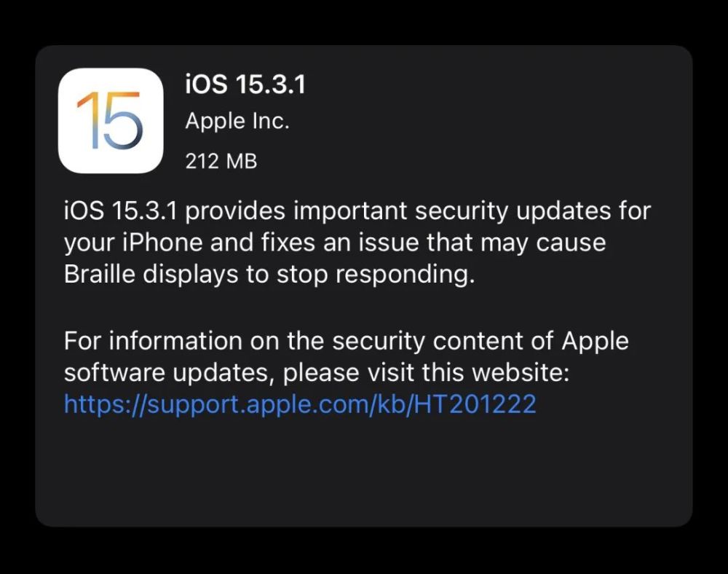Tap the word 'Apple' at the second paragraph's end

click(x=595, y=342)
